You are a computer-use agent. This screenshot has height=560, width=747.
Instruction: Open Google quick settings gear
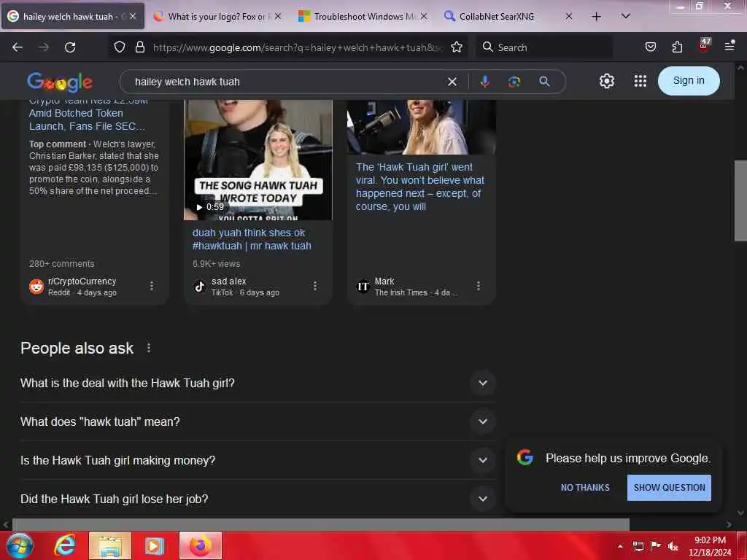(606, 81)
